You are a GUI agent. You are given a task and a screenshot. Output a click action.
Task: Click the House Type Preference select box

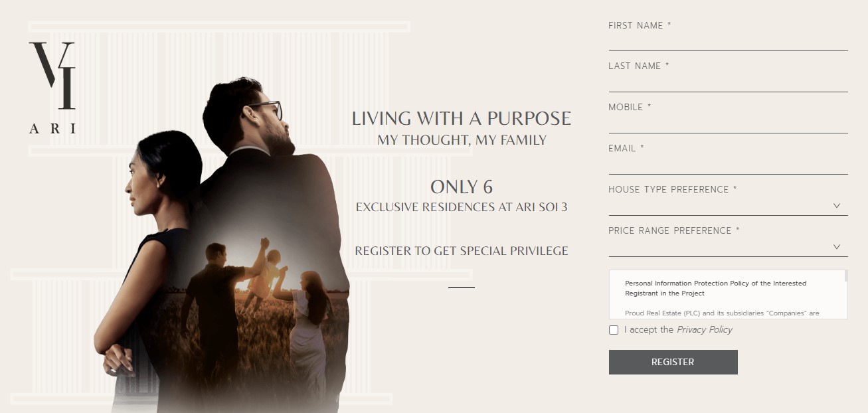[x=728, y=206]
